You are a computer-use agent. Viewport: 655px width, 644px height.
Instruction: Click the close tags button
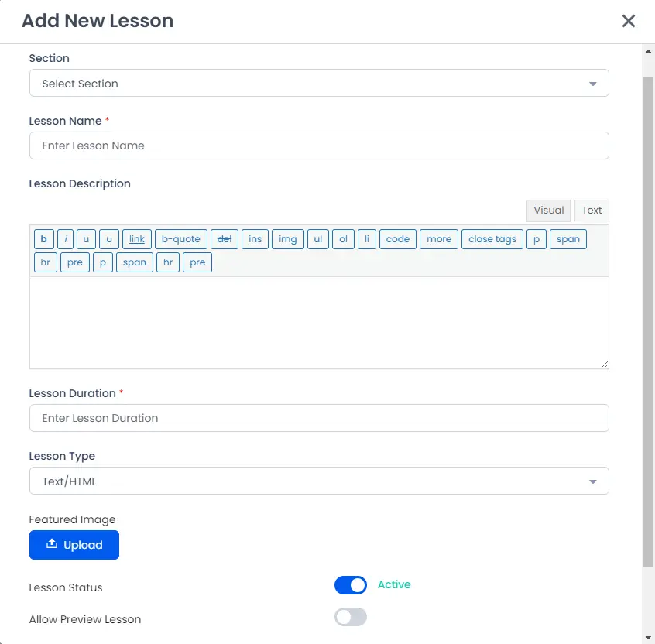(x=492, y=239)
